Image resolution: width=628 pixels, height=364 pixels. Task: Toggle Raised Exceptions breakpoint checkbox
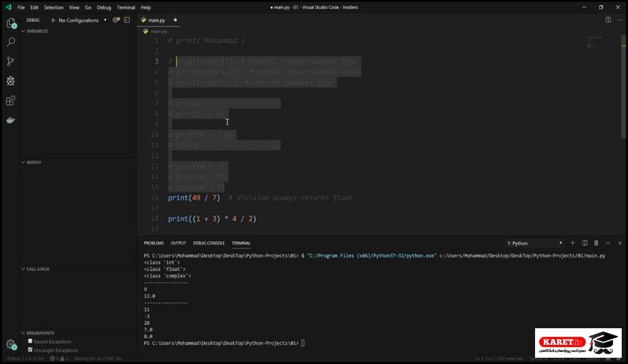30,341
